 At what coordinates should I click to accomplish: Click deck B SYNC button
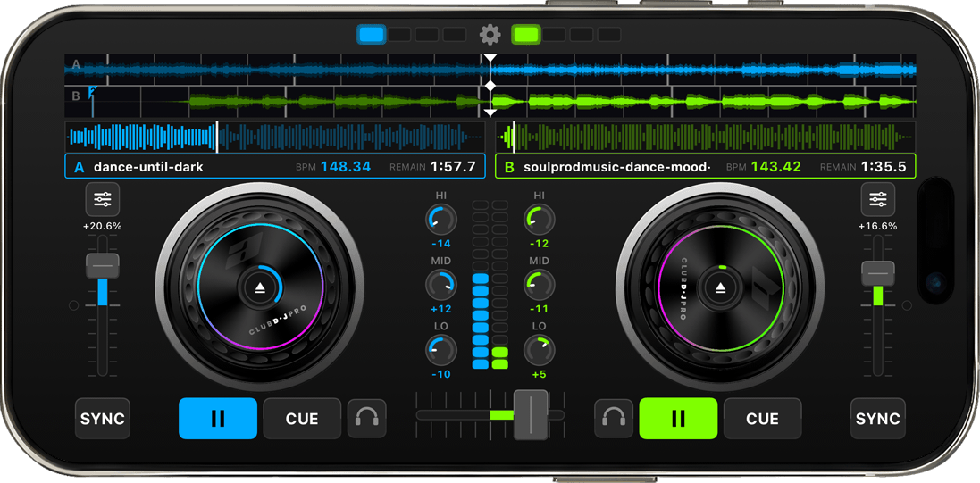878,418
